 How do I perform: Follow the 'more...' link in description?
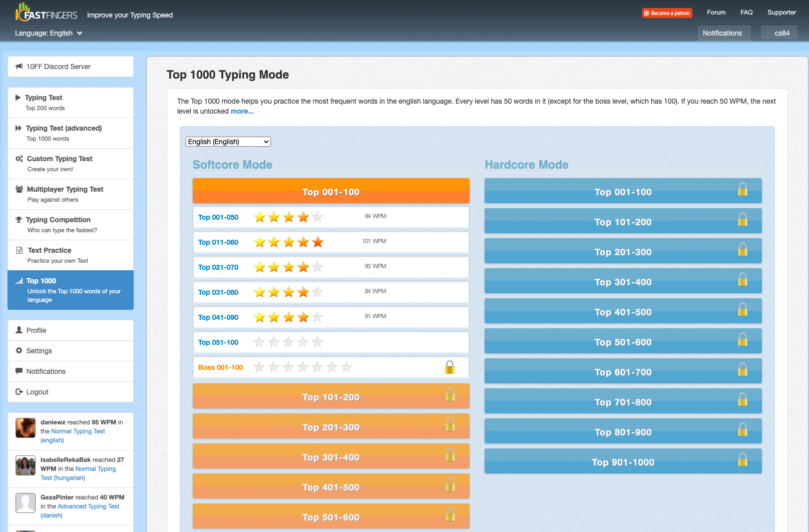[x=242, y=111]
